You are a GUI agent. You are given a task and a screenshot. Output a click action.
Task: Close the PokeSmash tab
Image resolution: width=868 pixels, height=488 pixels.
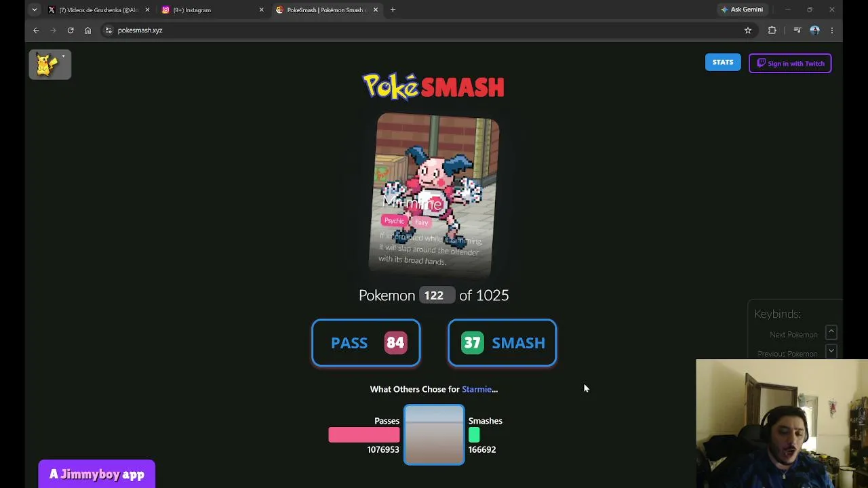375,10
